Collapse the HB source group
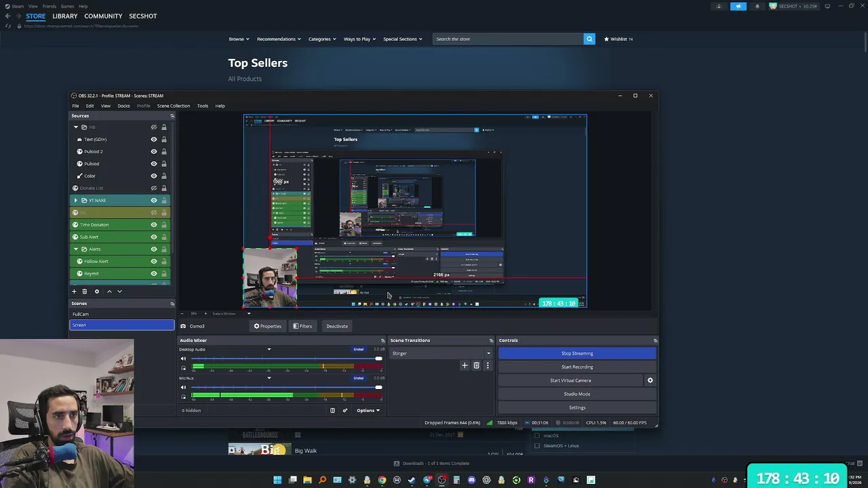868x488 pixels. click(x=75, y=127)
